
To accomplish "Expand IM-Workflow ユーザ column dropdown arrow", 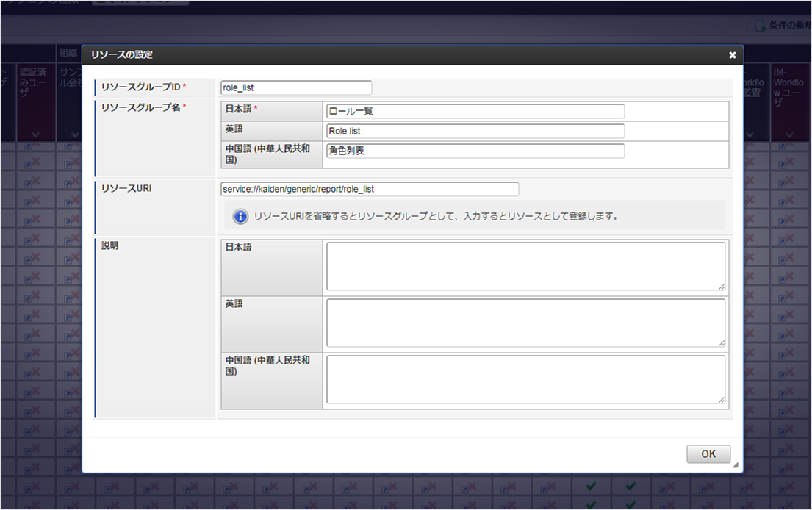I will 789,134.
